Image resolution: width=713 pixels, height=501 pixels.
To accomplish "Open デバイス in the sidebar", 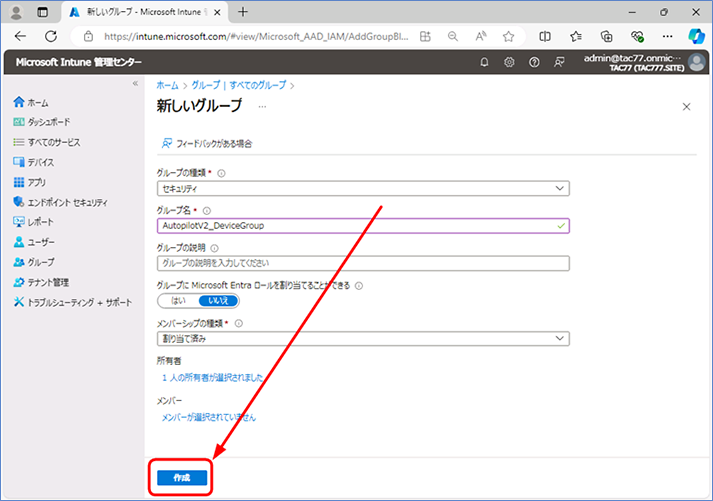I will (34, 162).
